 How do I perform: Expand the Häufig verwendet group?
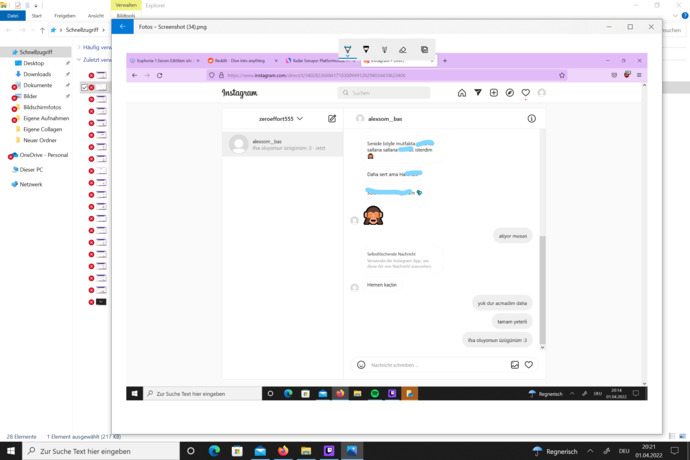(79, 47)
